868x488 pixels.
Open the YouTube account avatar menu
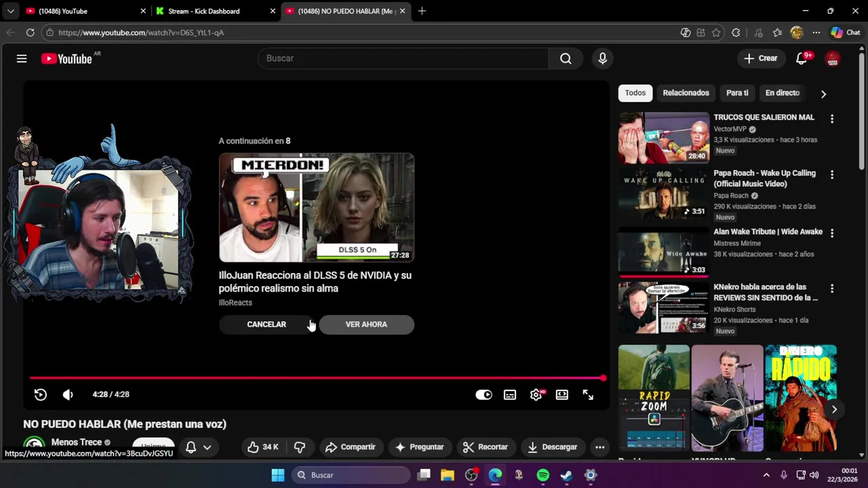point(833,59)
